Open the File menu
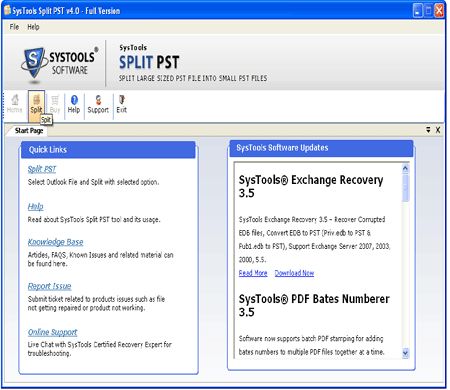The height and width of the screenshot is (390, 450). tap(14, 27)
